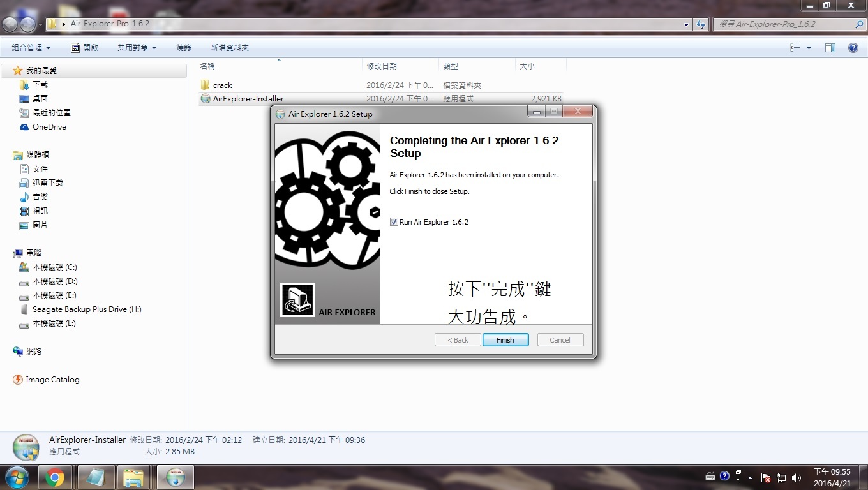Open tray help question mark icon
Screen dimensions: 868x490
(x=724, y=476)
